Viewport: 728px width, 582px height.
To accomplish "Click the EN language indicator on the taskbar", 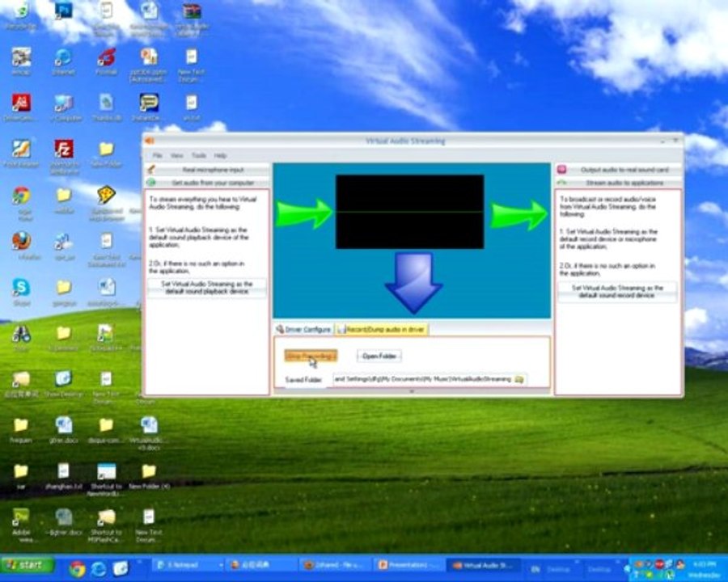I will click(535, 569).
